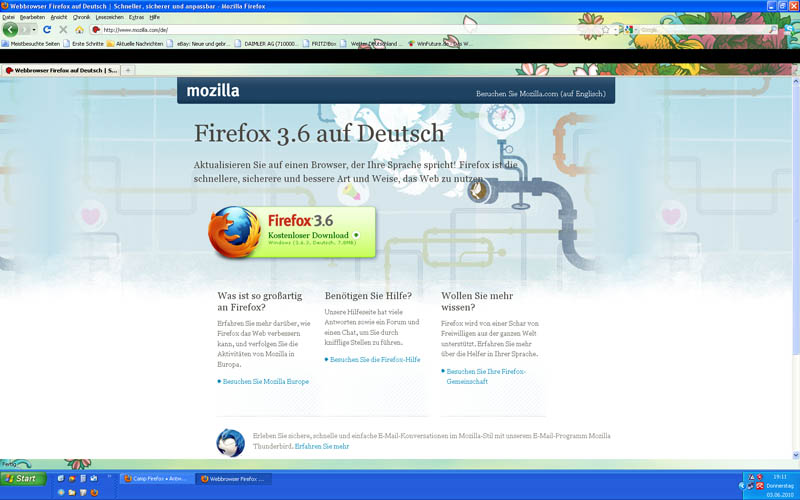Screen dimensions: 800x500
Task: Go to the home page via house icon
Action: coord(80,30)
